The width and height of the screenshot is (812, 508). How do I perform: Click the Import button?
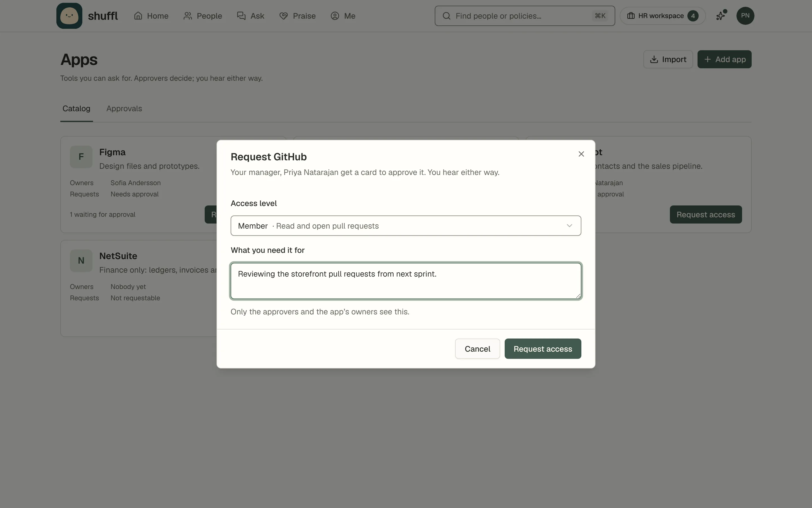click(x=668, y=60)
